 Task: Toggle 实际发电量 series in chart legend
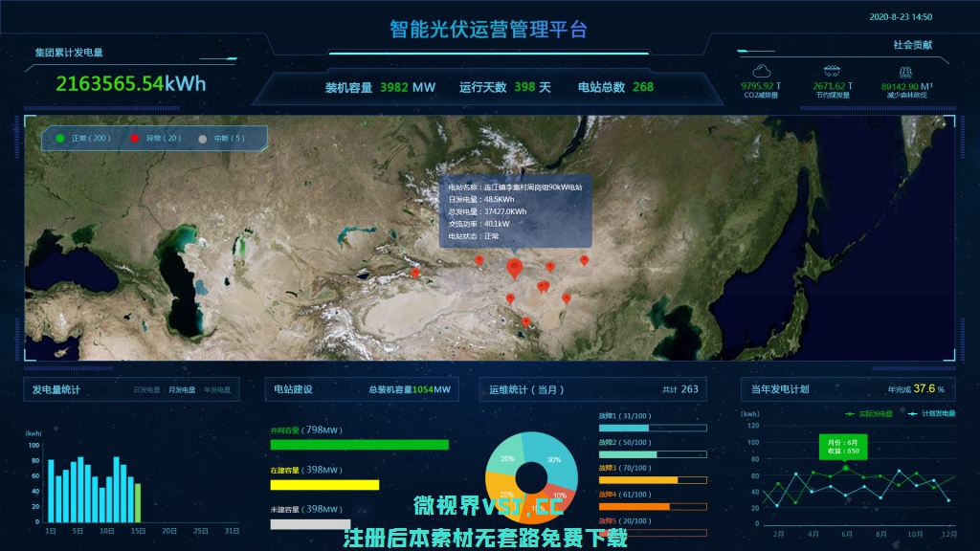(869, 413)
